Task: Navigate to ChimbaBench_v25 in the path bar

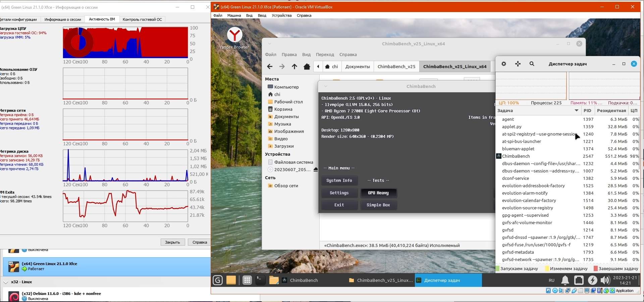Action: click(396, 66)
